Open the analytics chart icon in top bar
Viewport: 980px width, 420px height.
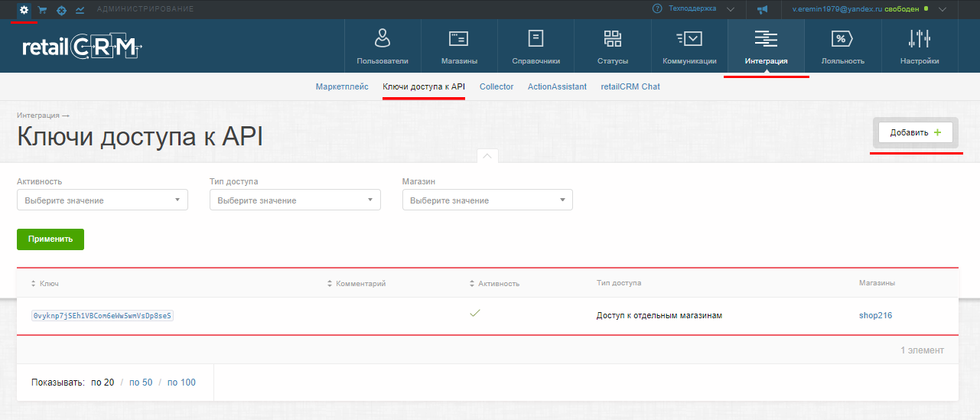click(80, 9)
